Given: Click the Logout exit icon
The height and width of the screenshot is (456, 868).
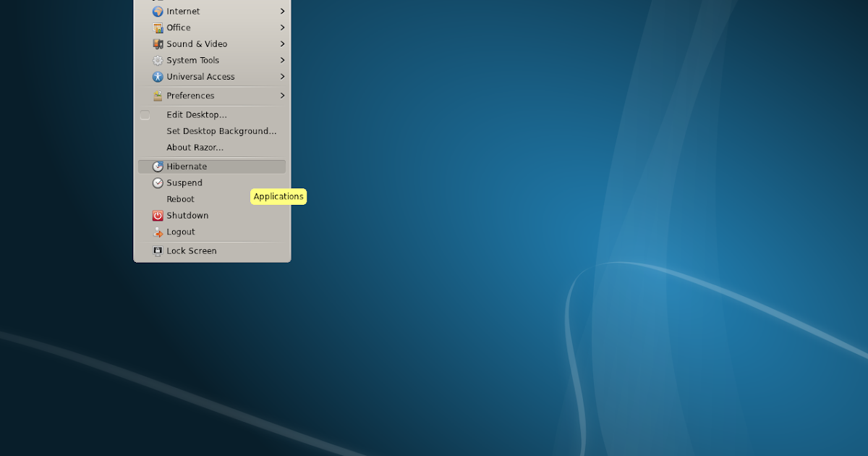Looking at the screenshot, I should [x=158, y=232].
